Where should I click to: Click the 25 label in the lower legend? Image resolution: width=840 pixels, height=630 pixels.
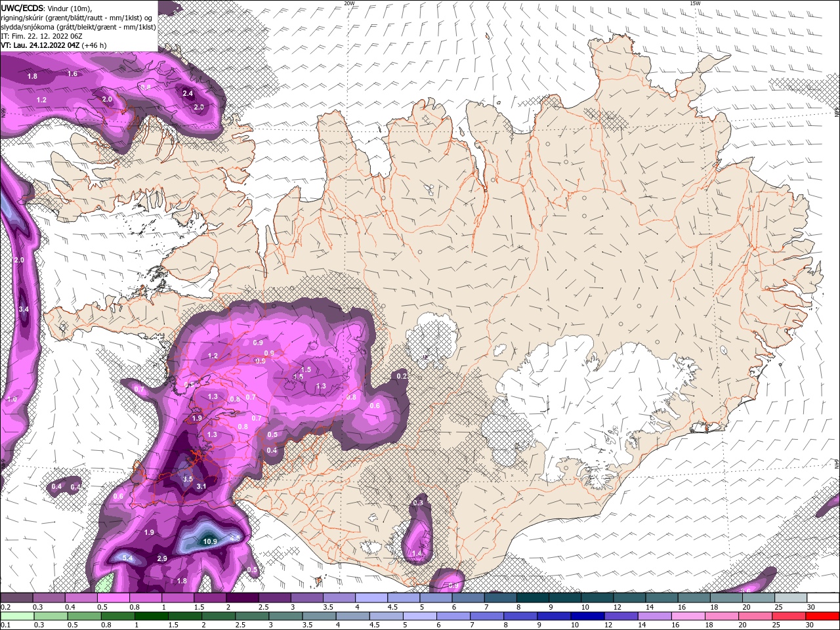pyautogui.click(x=776, y=625)
